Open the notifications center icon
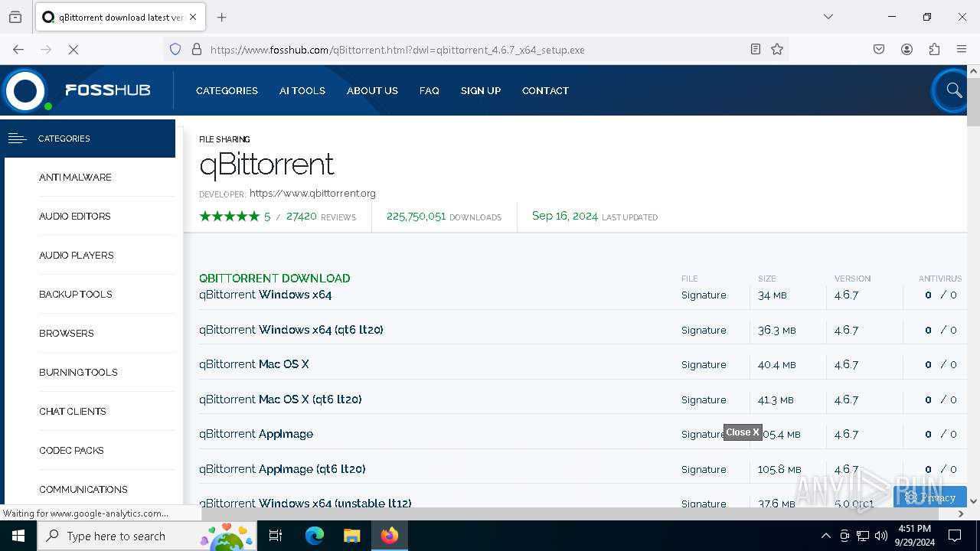 955,536
